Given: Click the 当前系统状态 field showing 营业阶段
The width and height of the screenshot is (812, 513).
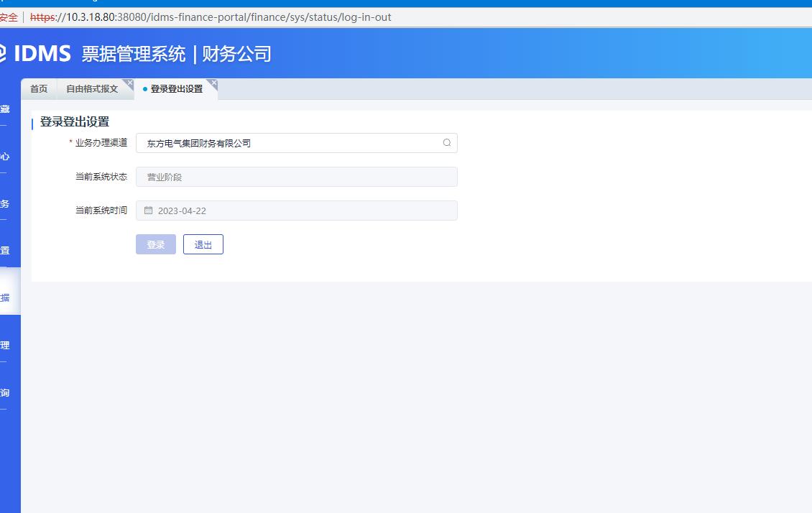Looking at the screenshot, I should [x=296, y=177].
